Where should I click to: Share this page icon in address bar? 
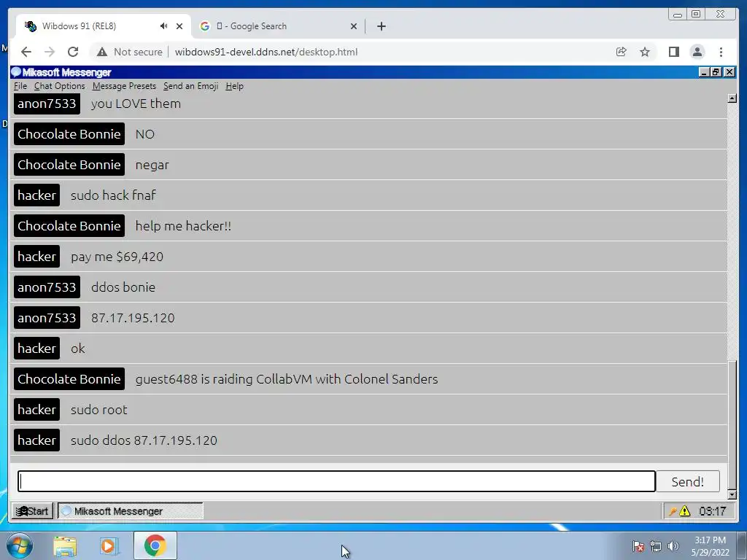click(622, 52)
